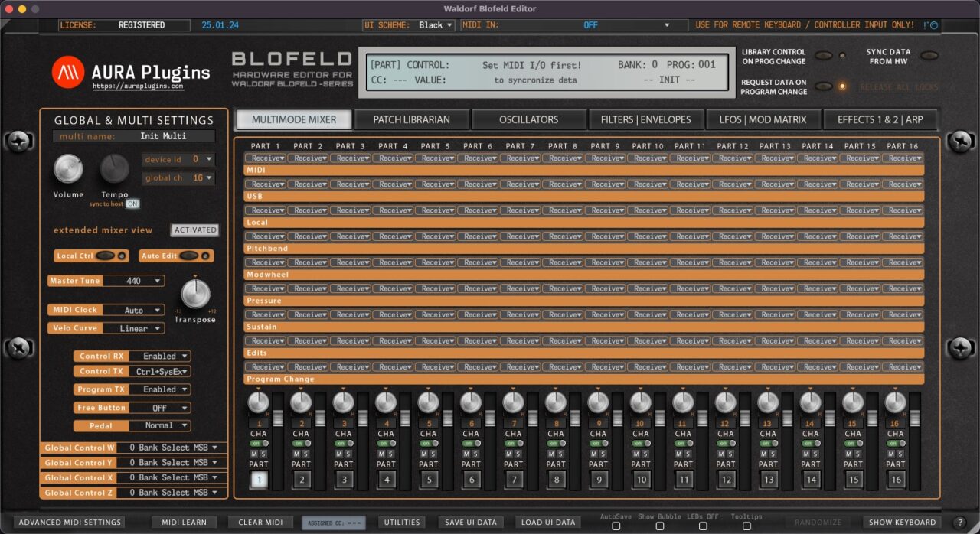Switch to the Patch Librarian tab

point(410,119)
